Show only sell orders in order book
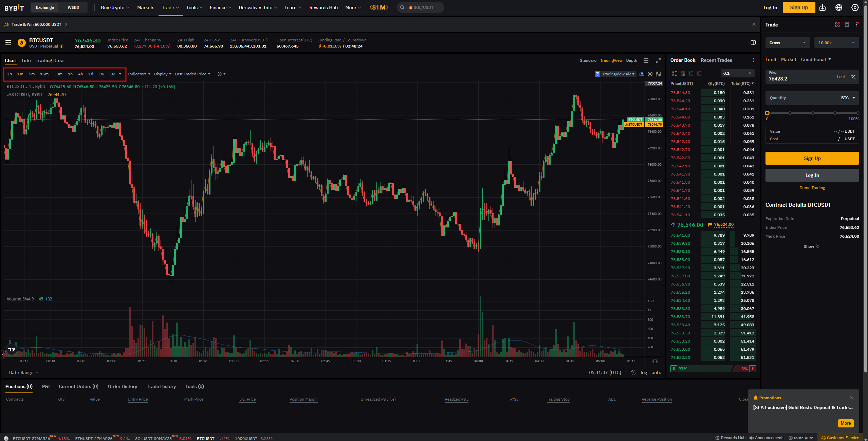Screen dimensions: 868x441 coord(699,73)
